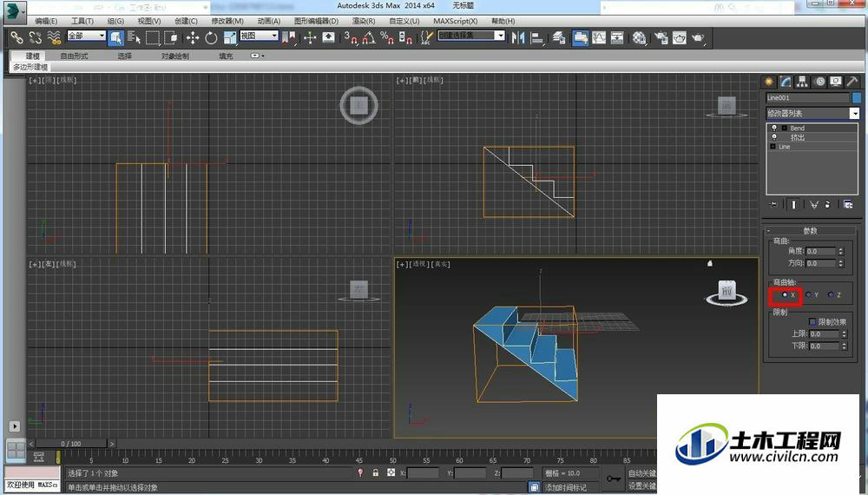Click the 多边形建模 panel button
Screen dimensions: 868x495
30,67
